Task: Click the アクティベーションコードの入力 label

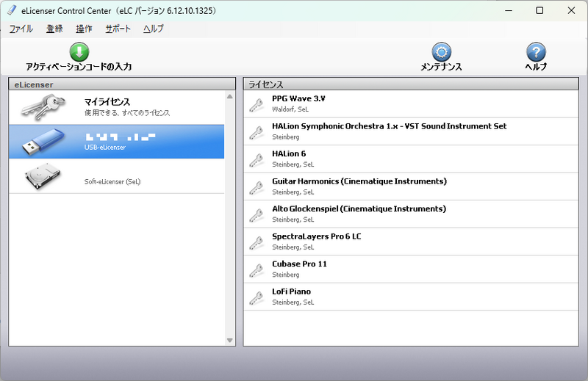Action: (x=79, y=67)
